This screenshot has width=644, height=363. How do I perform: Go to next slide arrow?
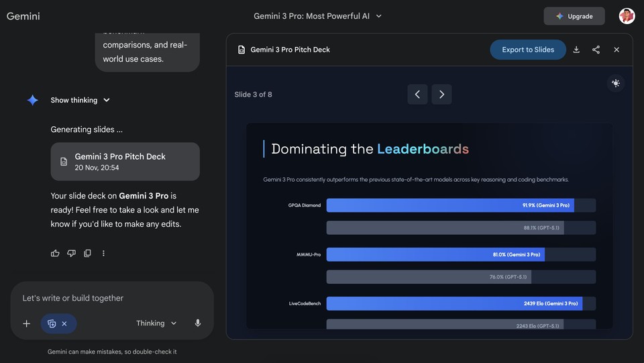(441, 95)
